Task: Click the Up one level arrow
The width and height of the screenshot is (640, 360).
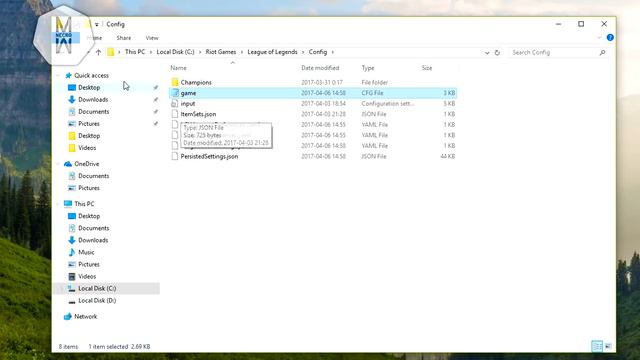Action: (x=98, y=52)
